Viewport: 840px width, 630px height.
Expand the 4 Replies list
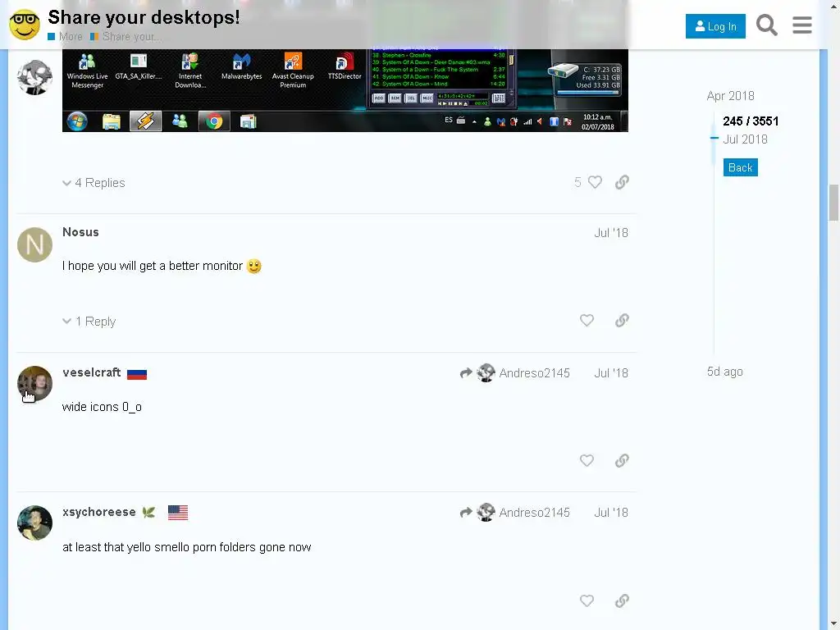(94, 183)
